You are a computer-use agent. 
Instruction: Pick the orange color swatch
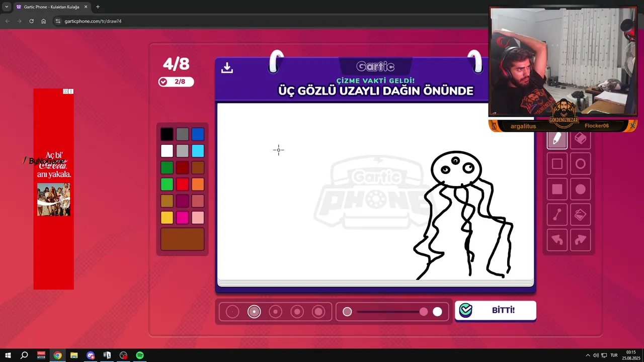pos(198,184)
